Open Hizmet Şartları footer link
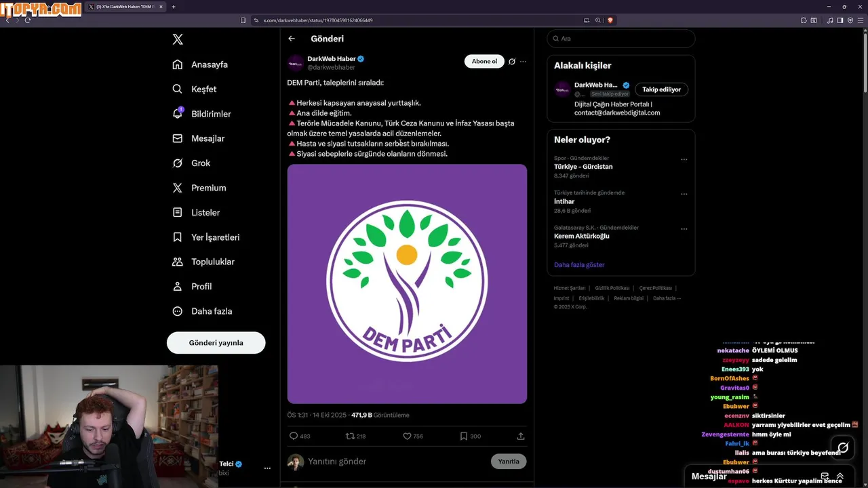Viewport: 868px width, 488px height. pyautogui.click(x=570, y=288)
